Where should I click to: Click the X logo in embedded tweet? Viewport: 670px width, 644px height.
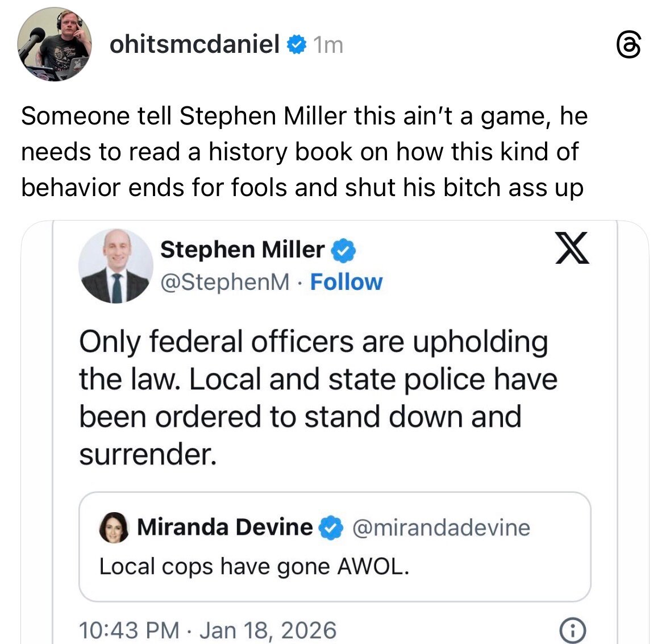click(x=572, y=248)
